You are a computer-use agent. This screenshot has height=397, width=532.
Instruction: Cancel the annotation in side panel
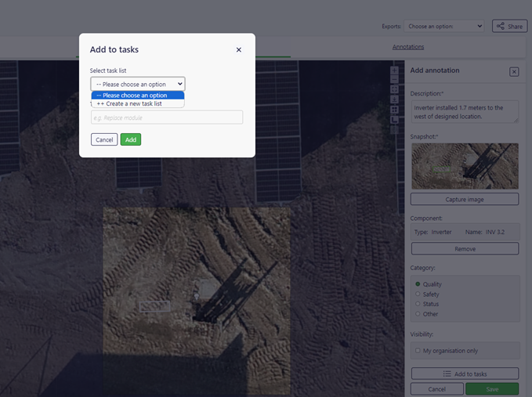pos(437,389)
